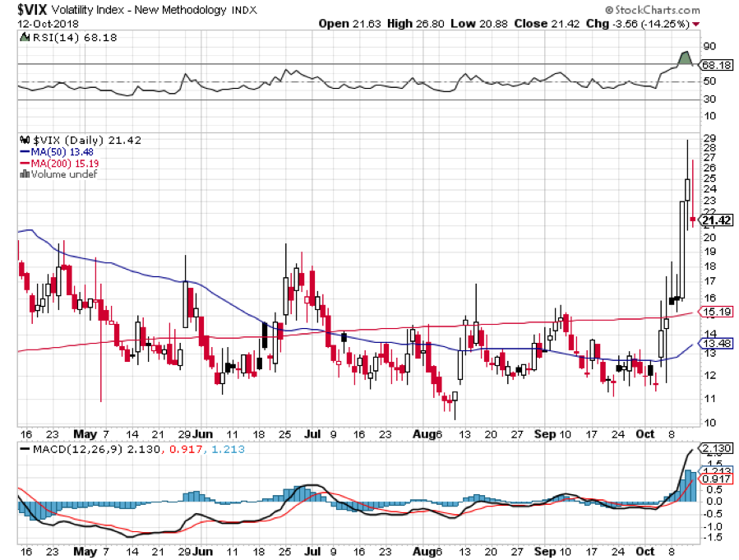Click the blue MA(50) legend line marker
739x560 pixels.
[22, 151]
